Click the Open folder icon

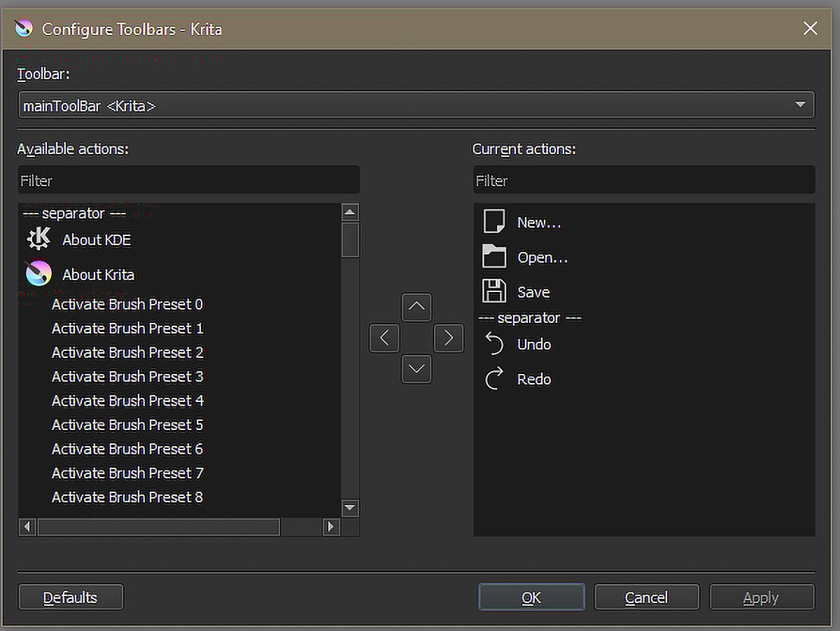(494, 257)
